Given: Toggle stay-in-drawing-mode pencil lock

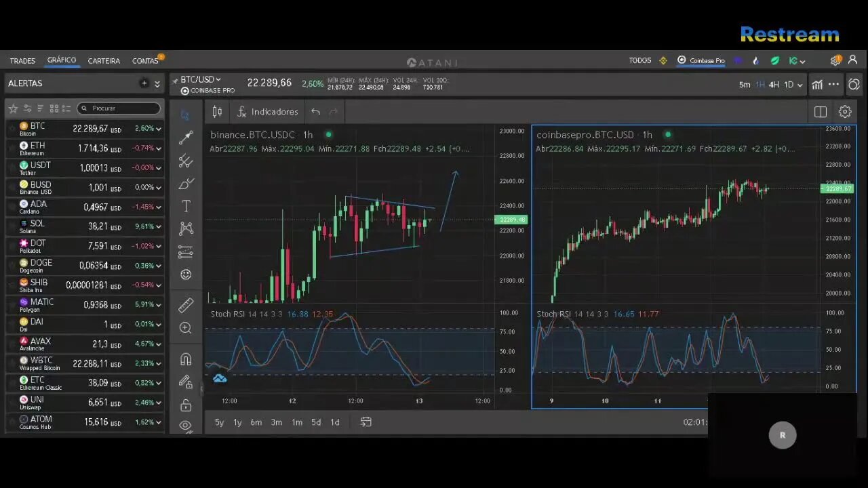Looking at the screenshot, I should click(x=186, y=382).
